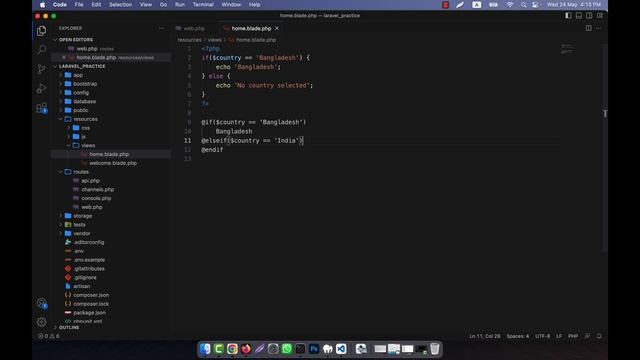Open the Extensions view
This screenshot has width=640, height=360.
click(x=41, y=108)
